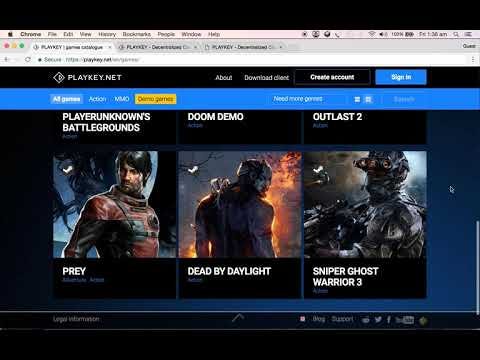
Task: Open the Download client link
Action: click(x=267, y=78)
